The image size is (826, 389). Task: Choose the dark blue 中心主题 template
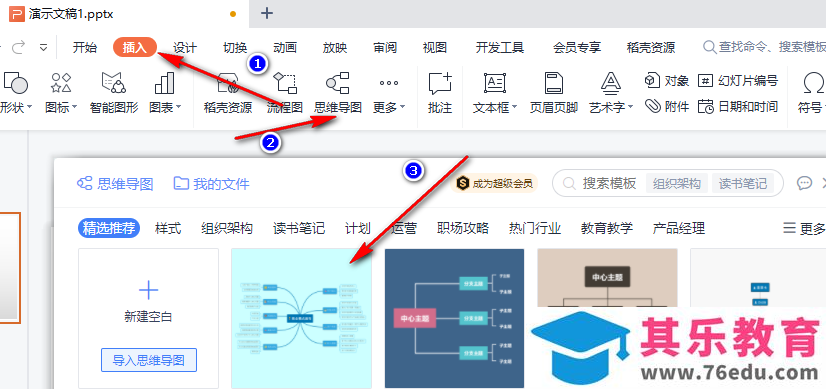point(455,318)
